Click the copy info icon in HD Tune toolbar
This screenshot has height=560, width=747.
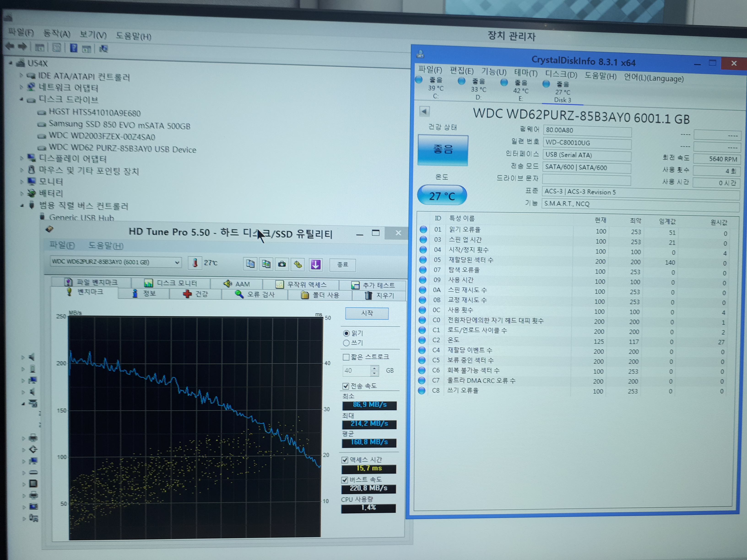click(x=250, y=264)
